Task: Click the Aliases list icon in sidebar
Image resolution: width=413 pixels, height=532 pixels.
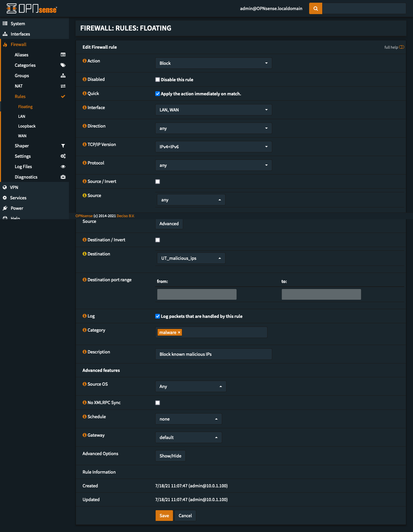Action: click(x=63, y=55)
